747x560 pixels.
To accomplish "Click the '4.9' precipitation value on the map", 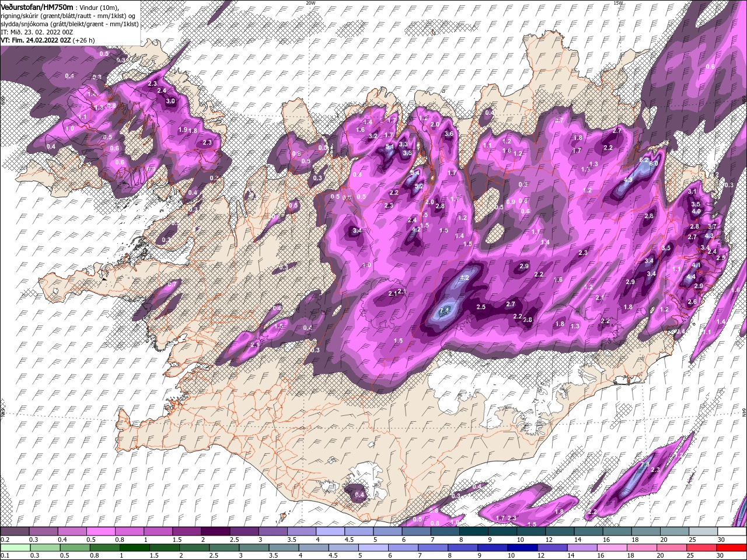I will (628, 180).
